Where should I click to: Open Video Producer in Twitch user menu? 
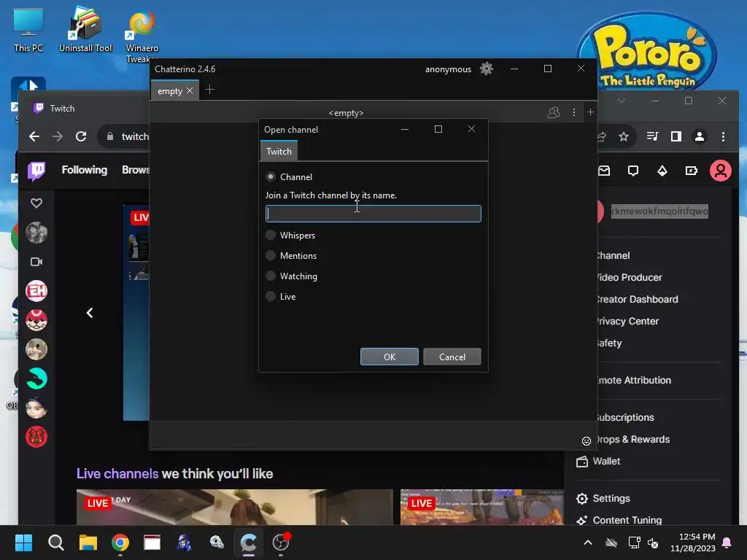pos(629,278)
